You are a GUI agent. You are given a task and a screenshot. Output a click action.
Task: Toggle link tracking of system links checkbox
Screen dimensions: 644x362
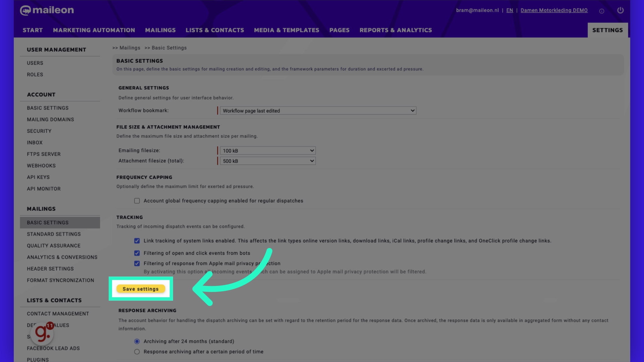[137, 240]
